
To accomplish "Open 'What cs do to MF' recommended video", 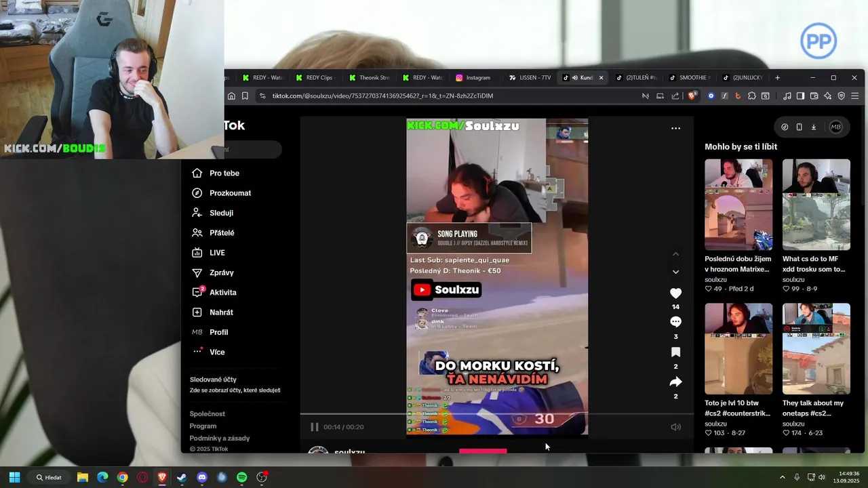I will [x=816, y=205].
